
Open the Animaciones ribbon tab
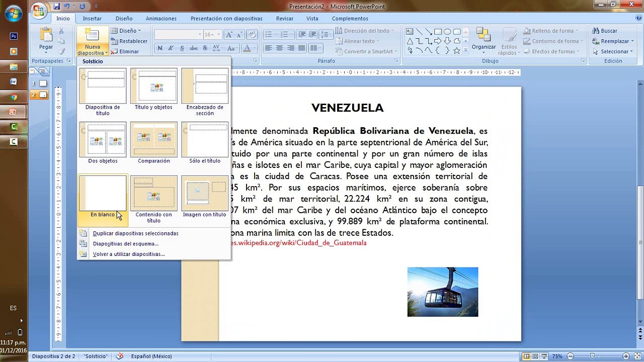click(161, 19)
